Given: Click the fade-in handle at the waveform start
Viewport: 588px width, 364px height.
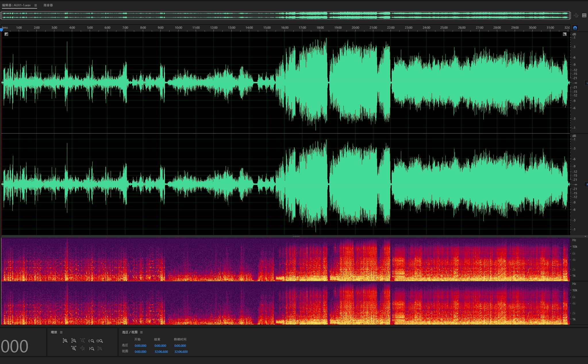Looking at the screenshot, I should pos(6,34).
